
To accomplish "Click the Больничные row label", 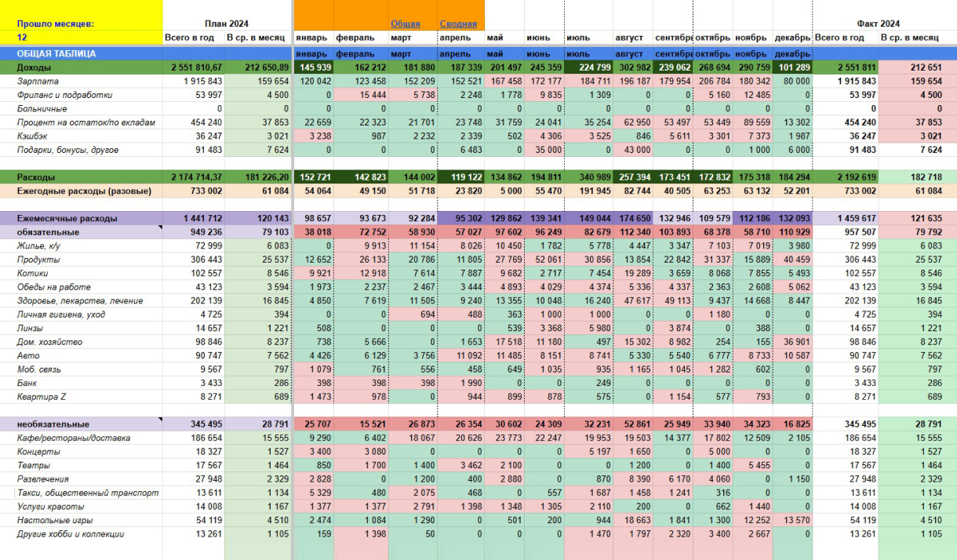I will coord(42,108).
